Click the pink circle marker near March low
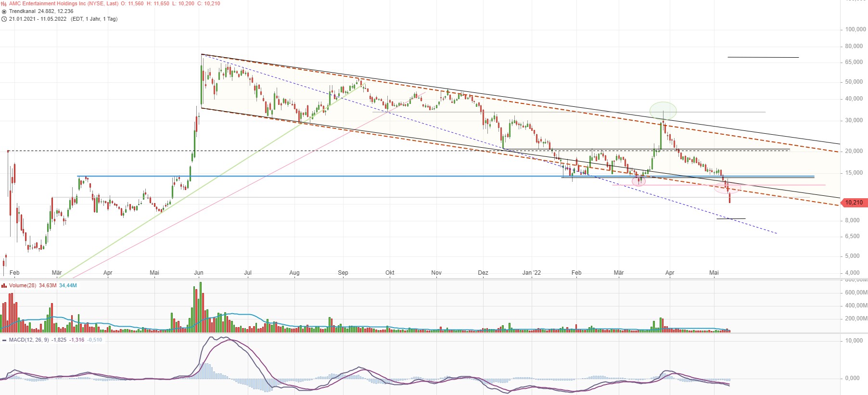This screenshot has height=395, width=868. pyautogui.click(x=638, y=181)
